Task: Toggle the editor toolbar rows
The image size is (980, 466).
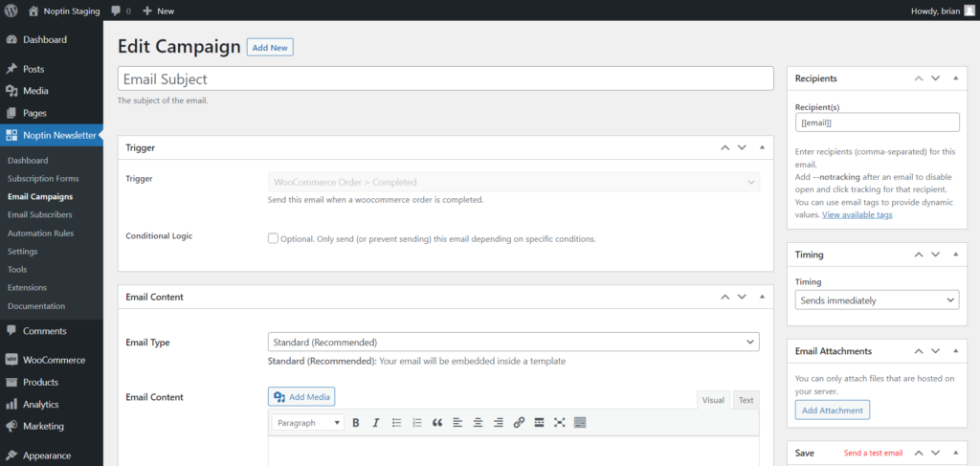Action: click(x=580, y=423)
